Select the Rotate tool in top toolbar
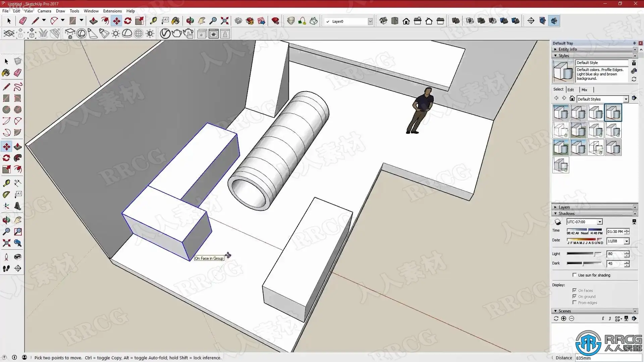The height and width of the screenshot is (362, 644). click(x=128, y=21)
